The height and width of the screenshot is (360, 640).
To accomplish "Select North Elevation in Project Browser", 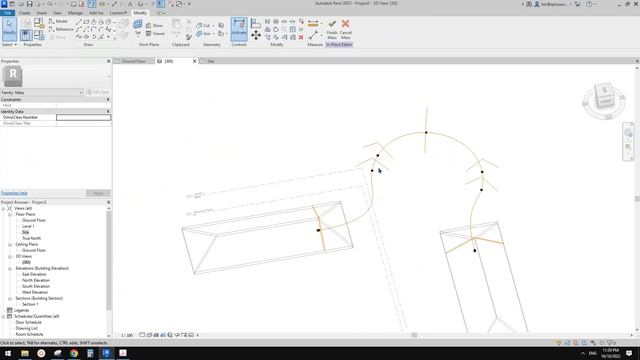I will coord(36,280).
